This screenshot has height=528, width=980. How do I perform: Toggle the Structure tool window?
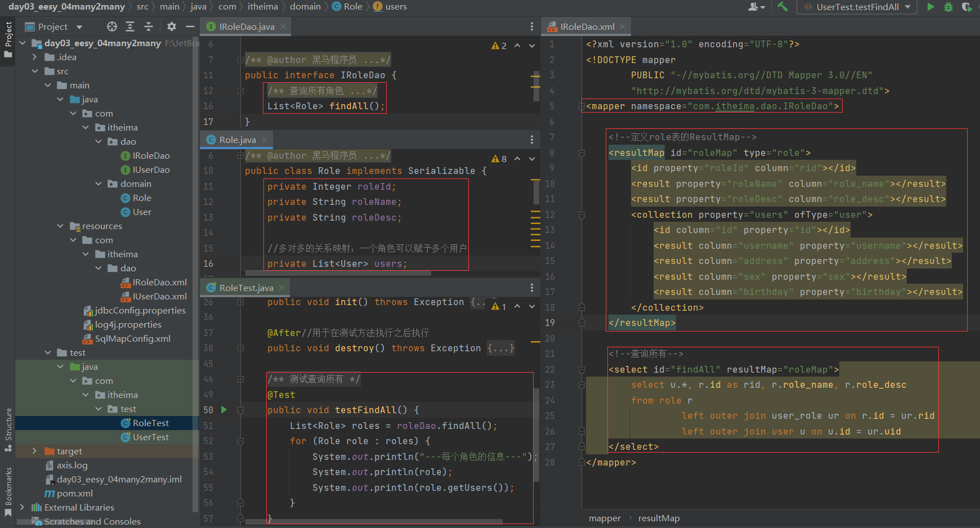pos(8,429)
